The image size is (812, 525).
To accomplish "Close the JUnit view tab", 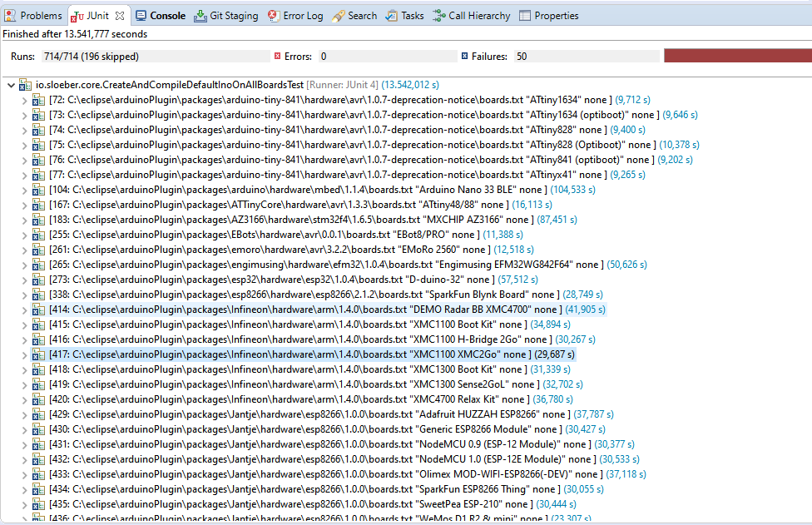I will pyautogui.click(x=120, y=16).
